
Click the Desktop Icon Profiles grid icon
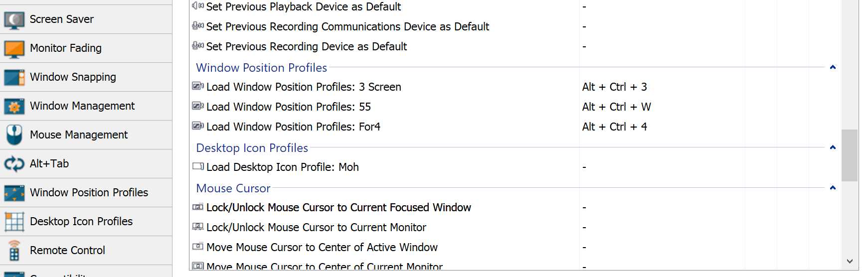pyautogui.click(x=14, y=222)
